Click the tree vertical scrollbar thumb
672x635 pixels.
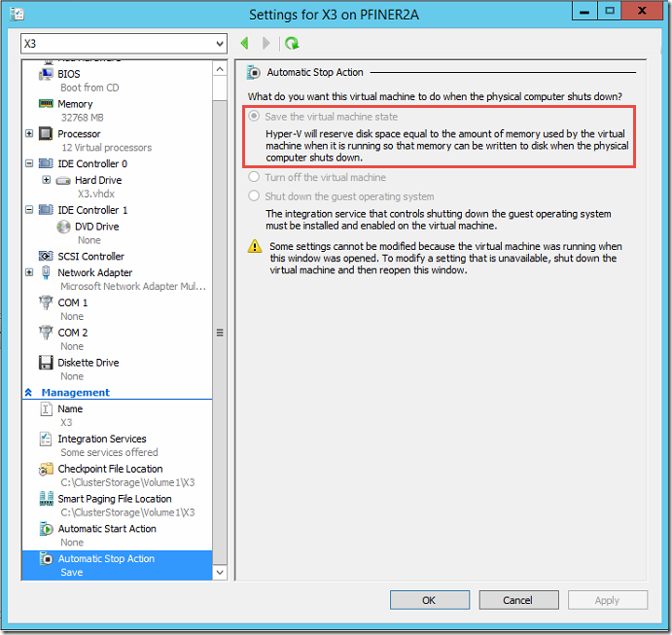[x=220, y=333]
